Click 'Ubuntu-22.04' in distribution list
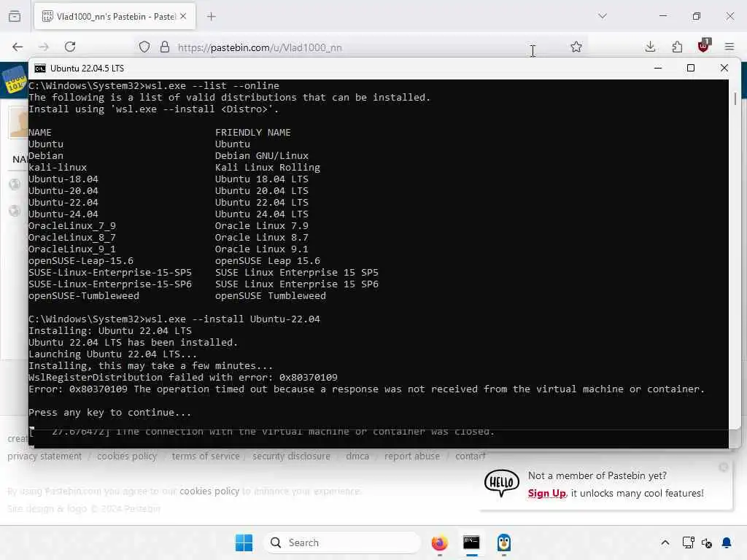The image size is (747, 560). coord(63,203)
